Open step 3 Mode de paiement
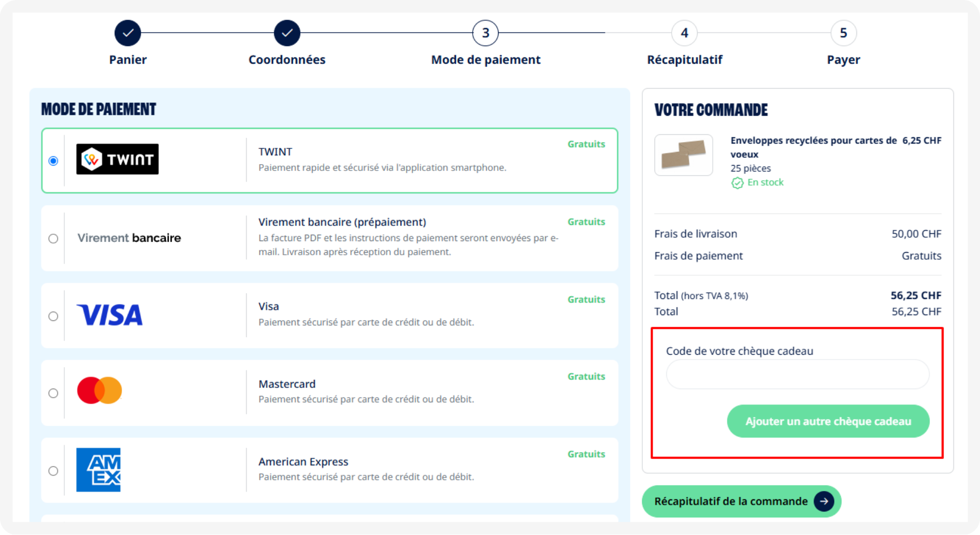The height and width of the screenshot is (535, 980). click(x=485, y=33)
